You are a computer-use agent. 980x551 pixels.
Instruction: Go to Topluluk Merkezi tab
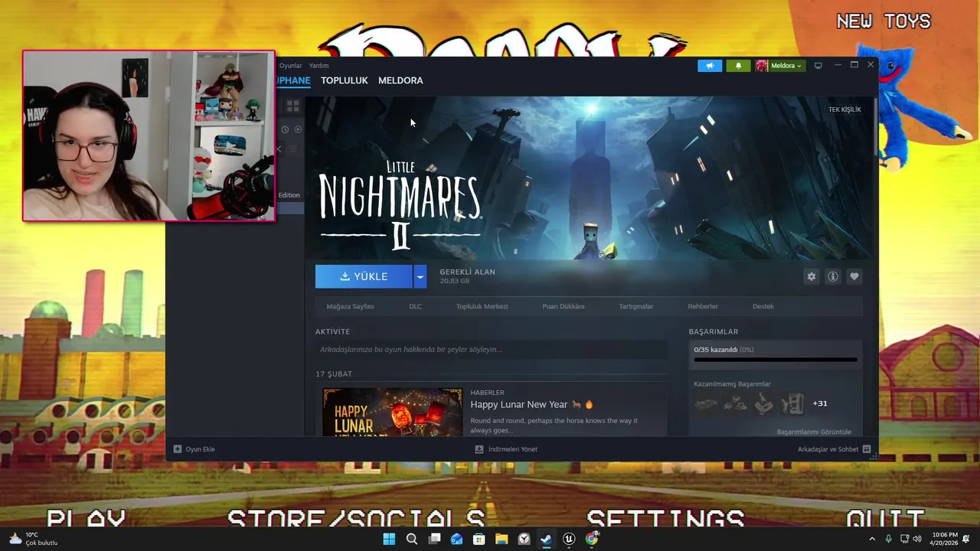point(482,306)
